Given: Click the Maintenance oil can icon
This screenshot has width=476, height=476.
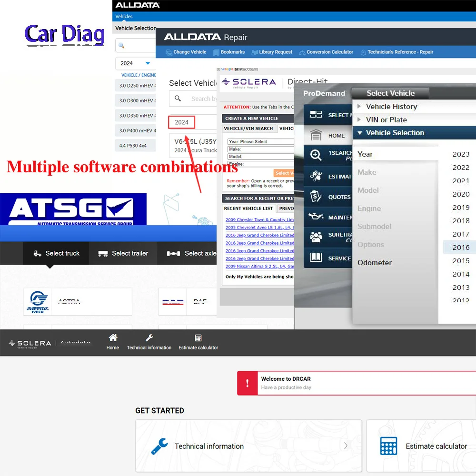Looking at the screenshot, I should click(316, 217).
